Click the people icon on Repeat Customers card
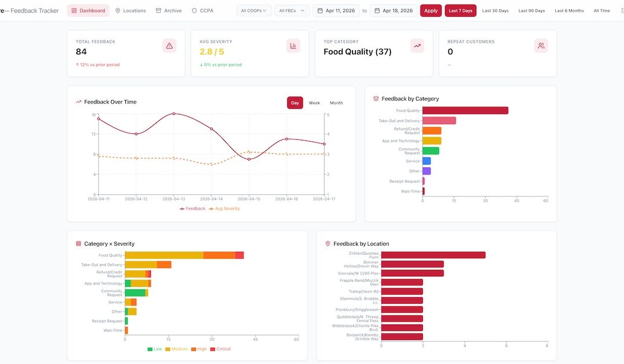 pos(541,45)
